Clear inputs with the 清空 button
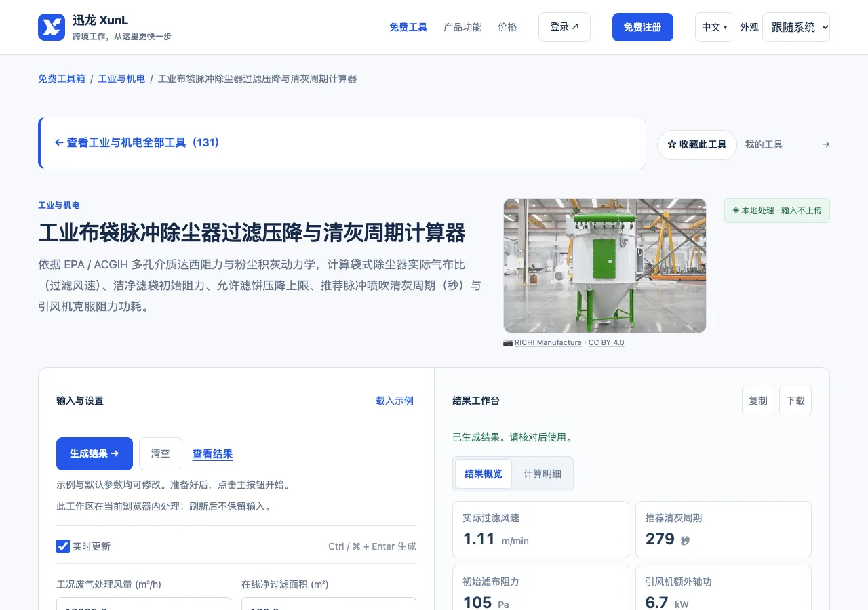The image size is (868, 610). (161, 453)
